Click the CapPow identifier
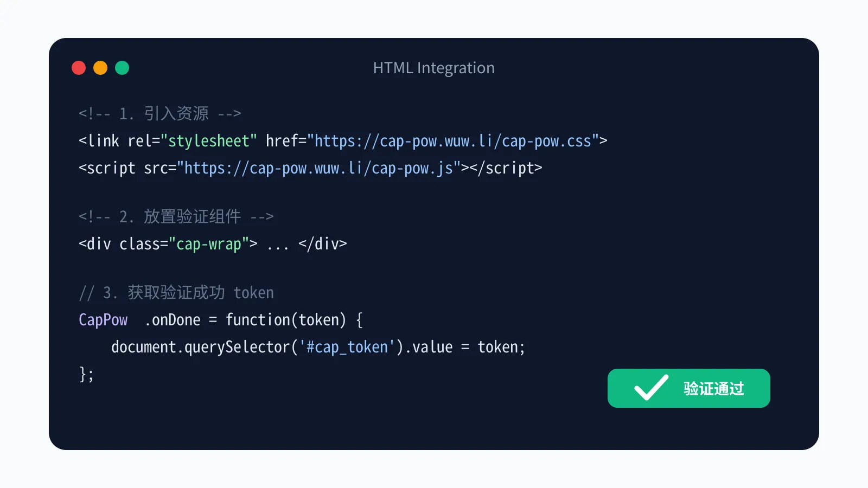Viewport: 868px width, 488px height. [x=103, y=320]
